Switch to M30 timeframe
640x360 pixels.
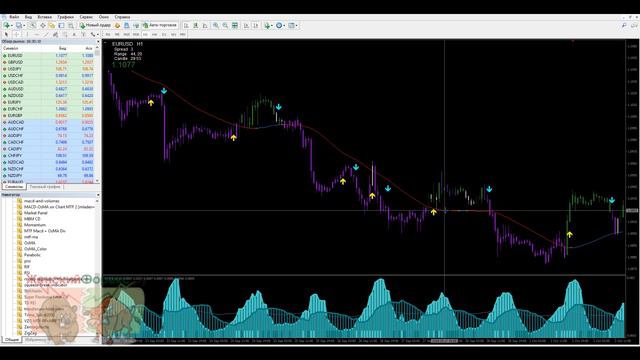[136, 34]
